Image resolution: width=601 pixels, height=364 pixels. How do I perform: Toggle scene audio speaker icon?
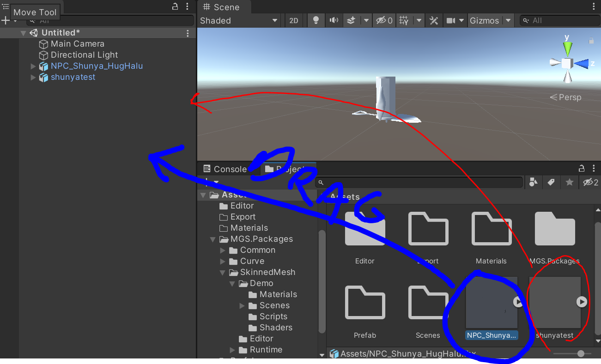[334, 20]
